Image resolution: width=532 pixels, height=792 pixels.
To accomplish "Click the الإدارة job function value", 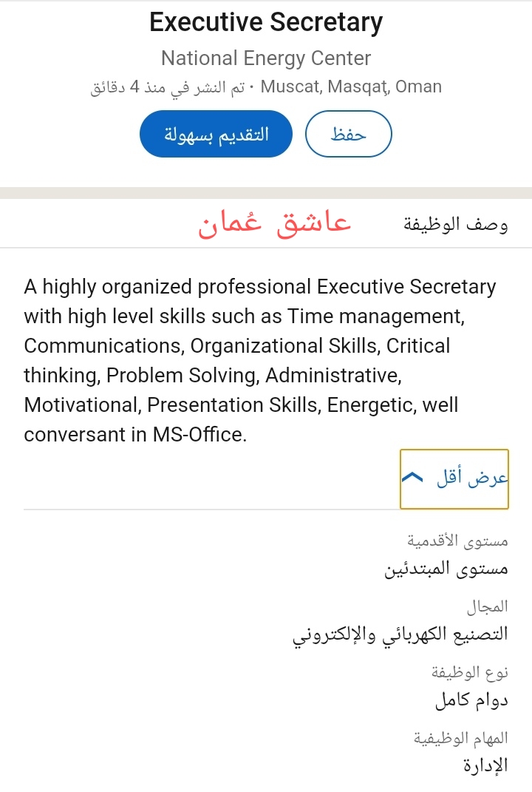I will (x=485, y=765).
